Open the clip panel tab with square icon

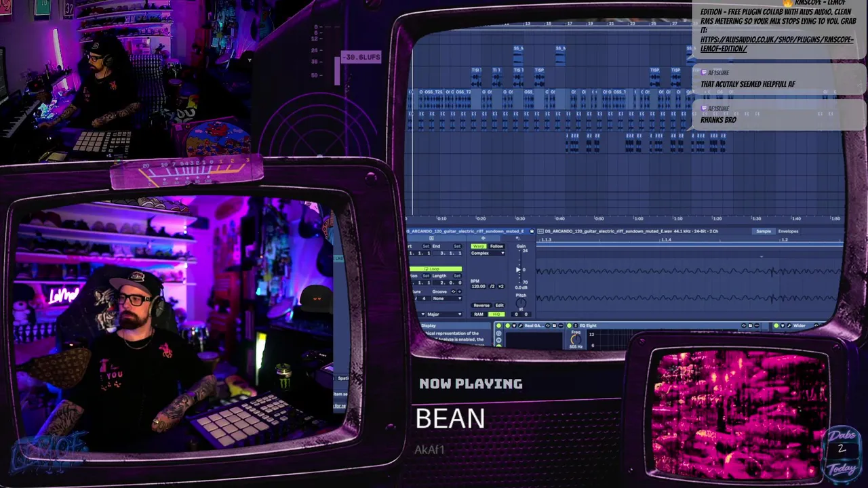(431, 238)
